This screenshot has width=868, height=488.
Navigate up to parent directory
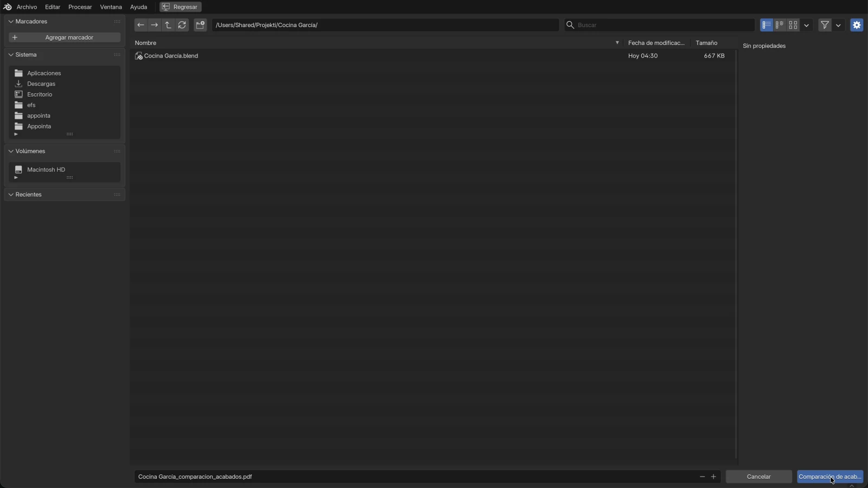coord(168,25)
